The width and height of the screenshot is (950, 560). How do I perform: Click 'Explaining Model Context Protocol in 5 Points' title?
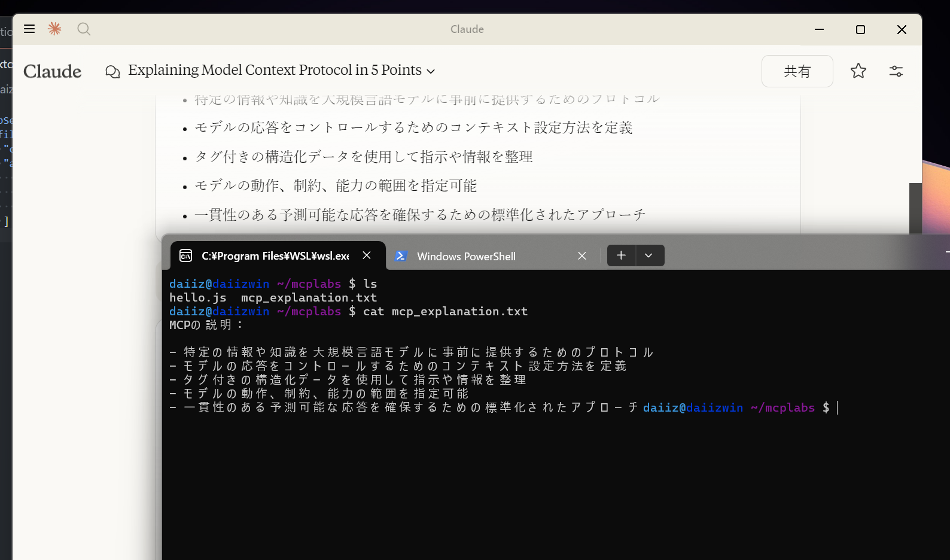[275, 70]
